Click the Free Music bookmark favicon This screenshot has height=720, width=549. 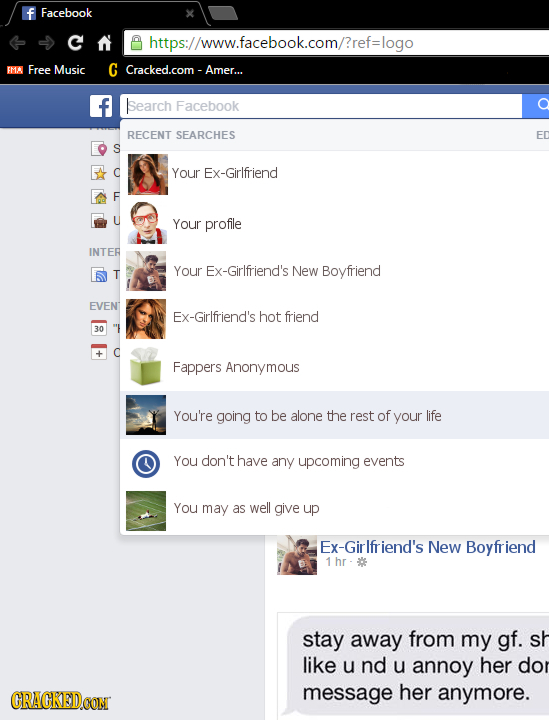tap(15, 70)
